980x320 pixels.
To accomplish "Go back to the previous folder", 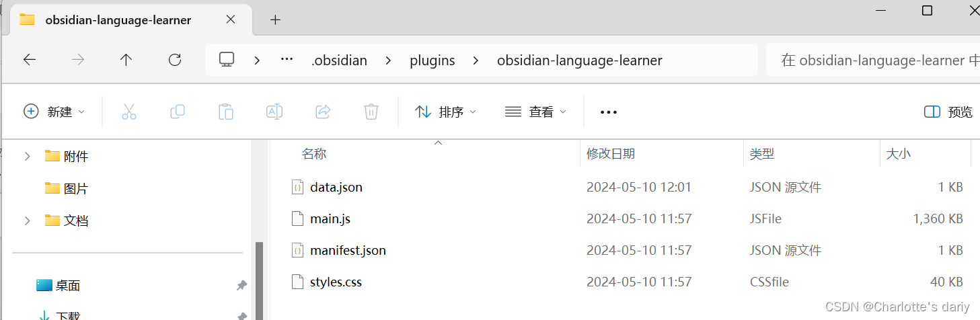I will pyautogui.click(x=29, y=60).
